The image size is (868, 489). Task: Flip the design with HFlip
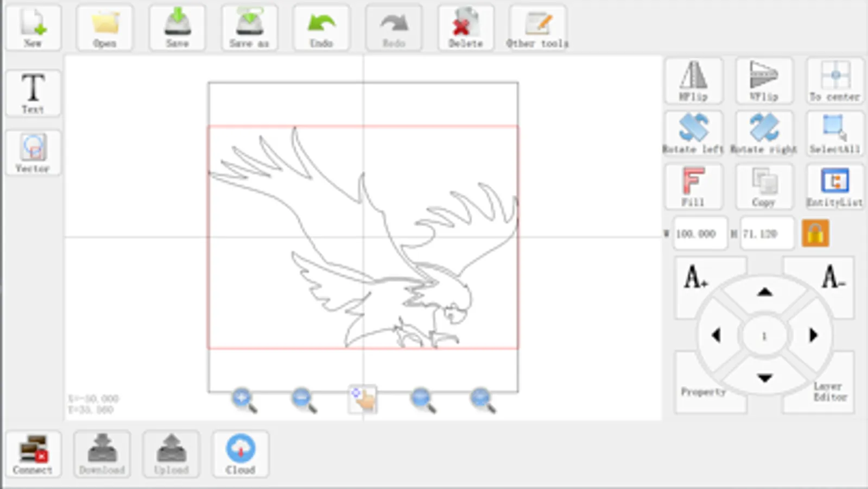(x=694, y=81)
